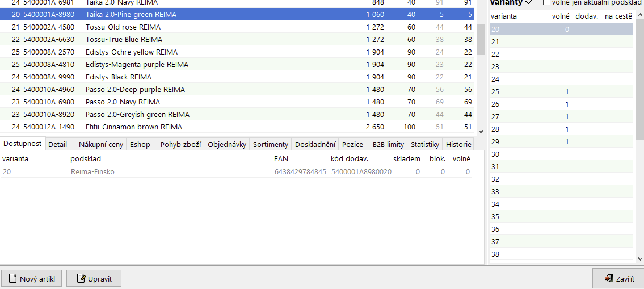
Task: Select the Passo 2.0-Deep purple REIMA row
Action: (237, 89)
